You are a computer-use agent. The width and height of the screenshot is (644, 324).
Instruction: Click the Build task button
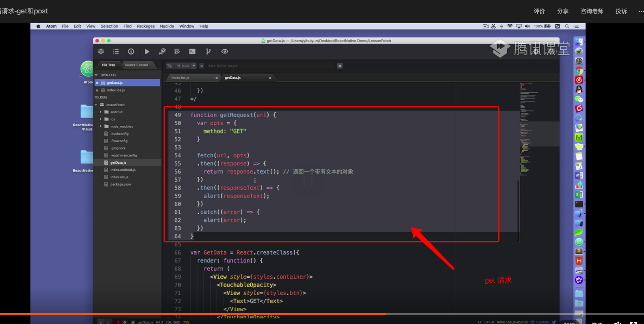183,66
